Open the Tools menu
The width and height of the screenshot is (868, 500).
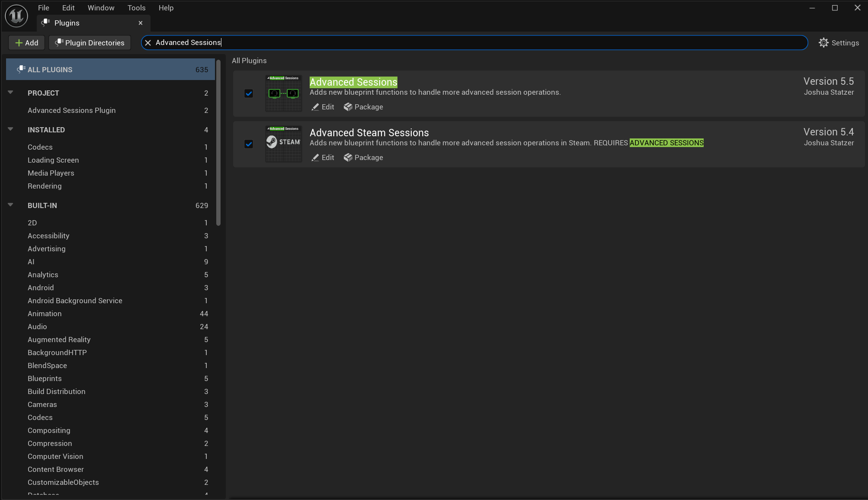pos(136,8)
